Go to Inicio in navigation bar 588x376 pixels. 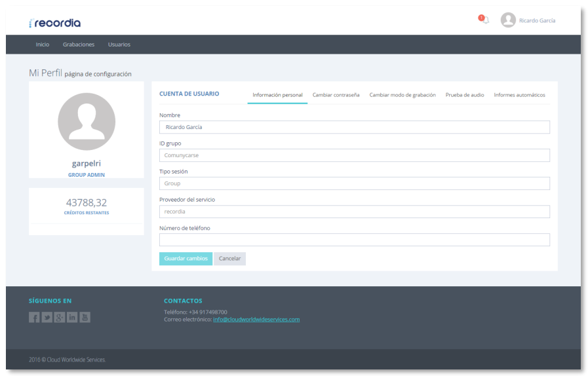tap(43, 45)
